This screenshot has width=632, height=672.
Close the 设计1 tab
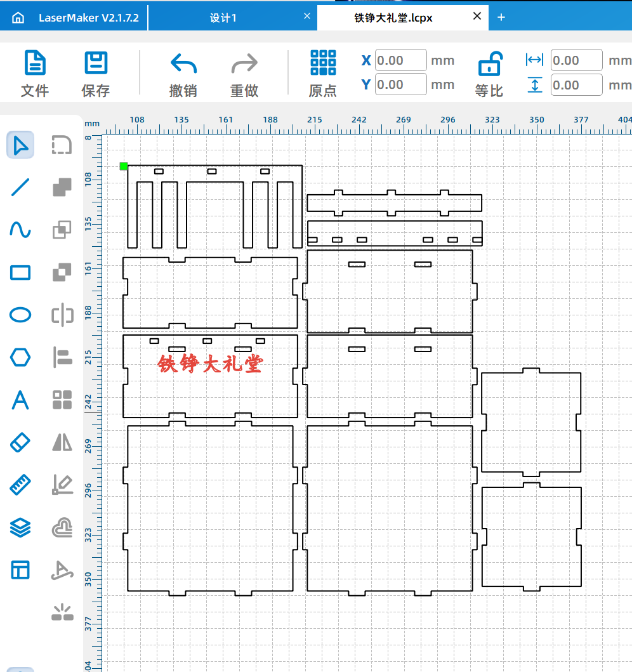click(x=306, y=16)
